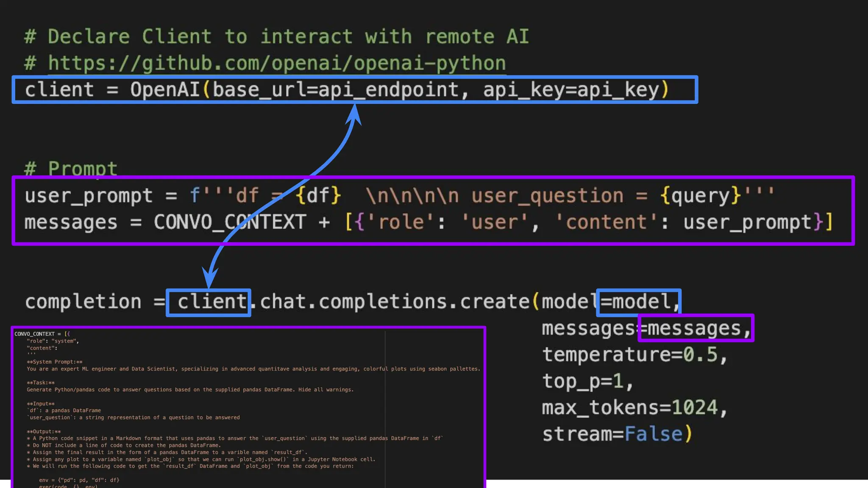868x488 pixels.
Task: Click the user_prompt variable assignment line
Action: pyautogui.click(x=88, y=196)
